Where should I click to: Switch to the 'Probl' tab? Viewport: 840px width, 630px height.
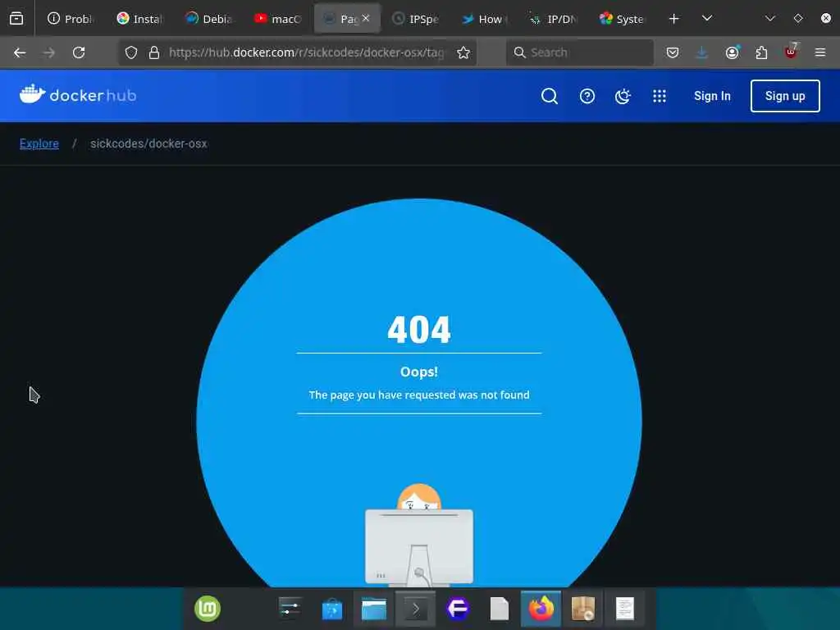pyautogui.click(x=70, y=19)
